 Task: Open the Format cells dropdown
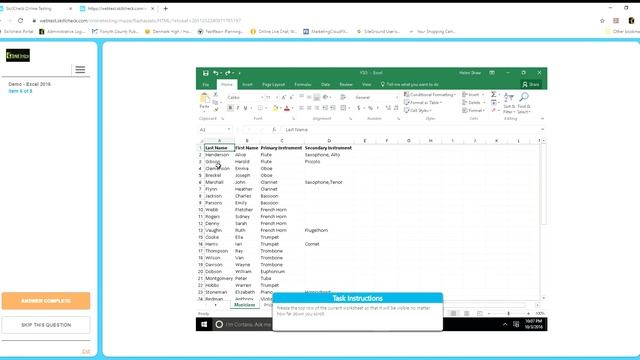473,111
